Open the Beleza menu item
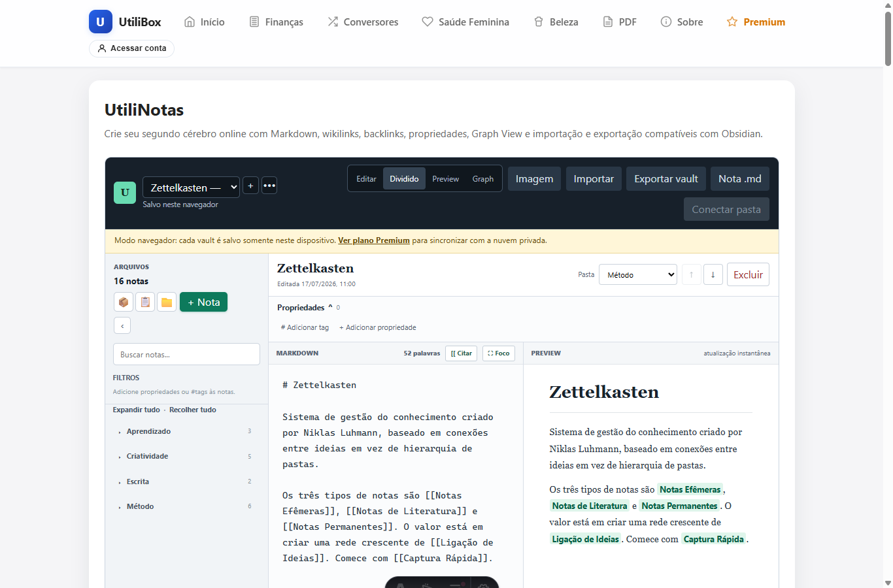 (x=556, y=22)
